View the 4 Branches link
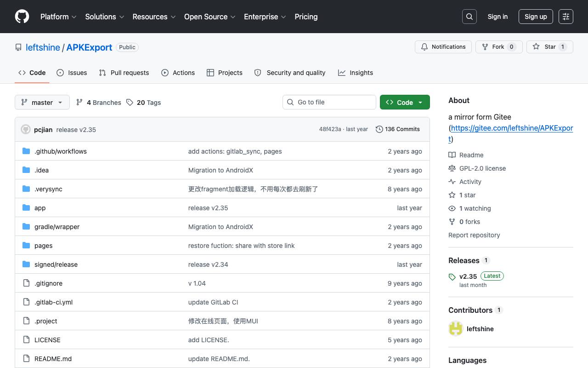This screenshot has width=588, height=368. (99, 103)
